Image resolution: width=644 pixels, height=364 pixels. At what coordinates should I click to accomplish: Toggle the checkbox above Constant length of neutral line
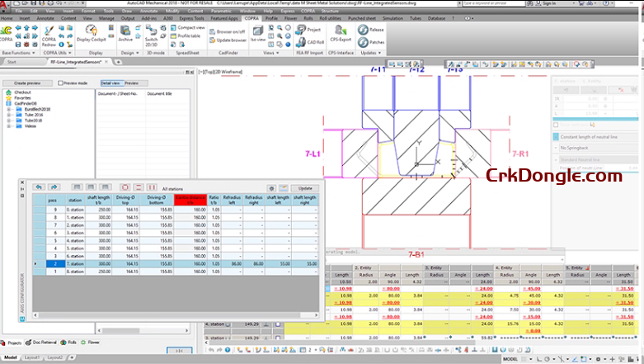[556, 125]
